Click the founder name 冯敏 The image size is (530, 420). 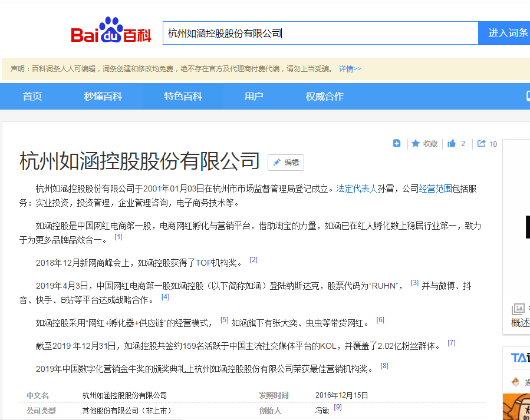[x=322, y=411]
